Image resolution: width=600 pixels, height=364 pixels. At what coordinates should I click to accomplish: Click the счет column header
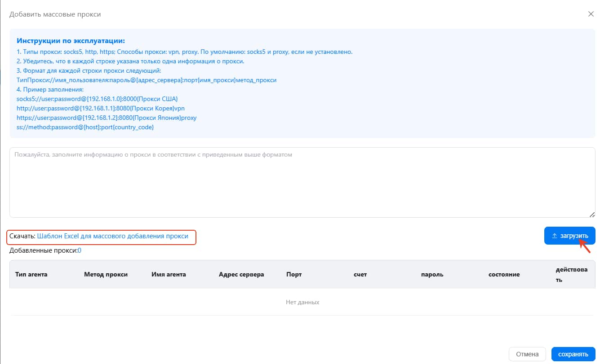pos(360,274)
